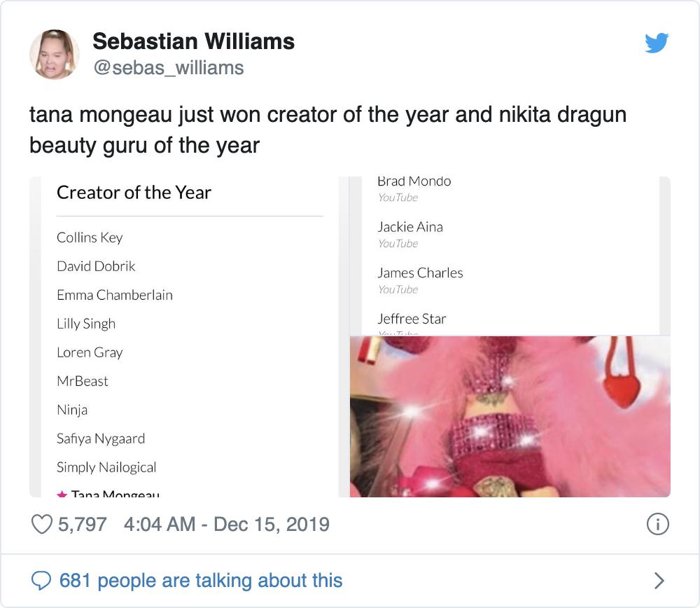The width and height of the screenshot is (700, 608).
Task: Click David Dobrik in the nominee list
Action: (96, 266)
